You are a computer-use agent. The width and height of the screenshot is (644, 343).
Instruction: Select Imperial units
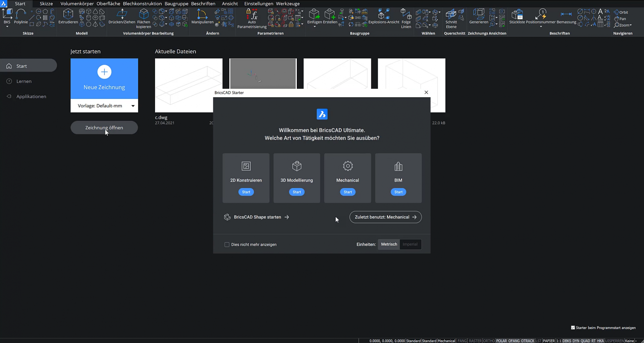click(x=410, y=244)
